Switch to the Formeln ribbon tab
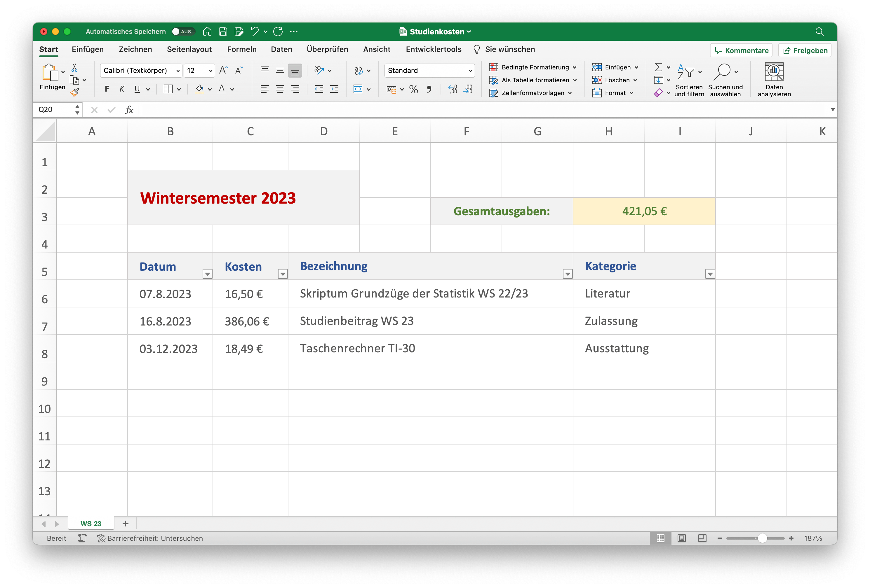This screenshot has width=870, height=588. pos(241,49)
